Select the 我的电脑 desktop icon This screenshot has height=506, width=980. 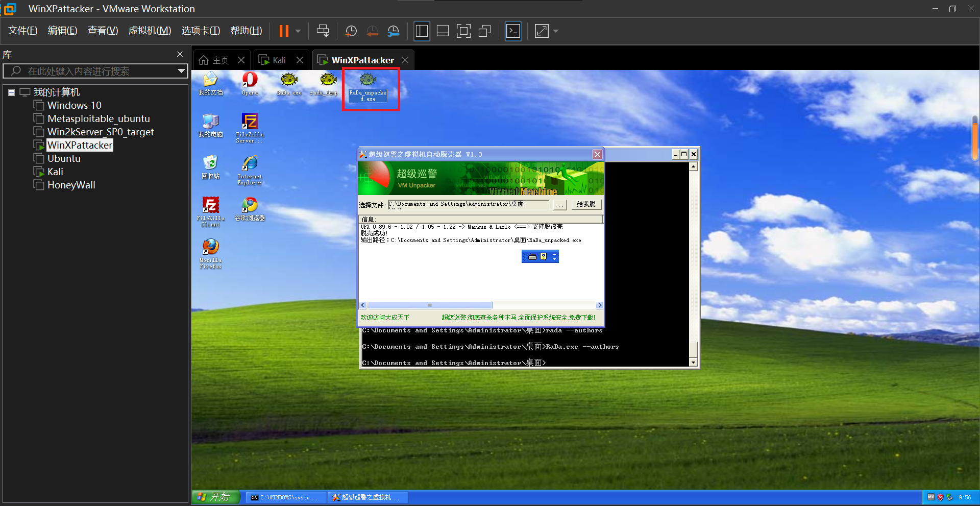coord(210,126)
